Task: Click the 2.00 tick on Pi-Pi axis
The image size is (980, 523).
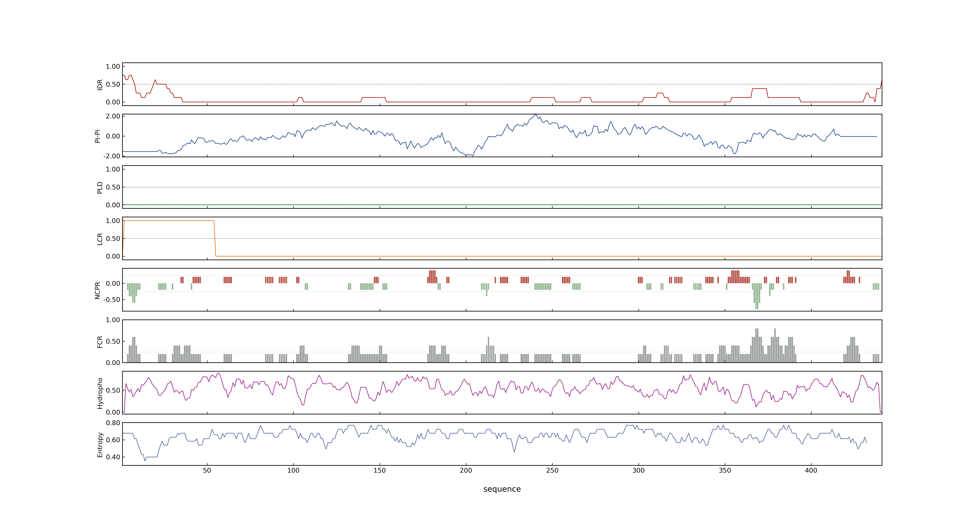Action: tap(113, 116)
